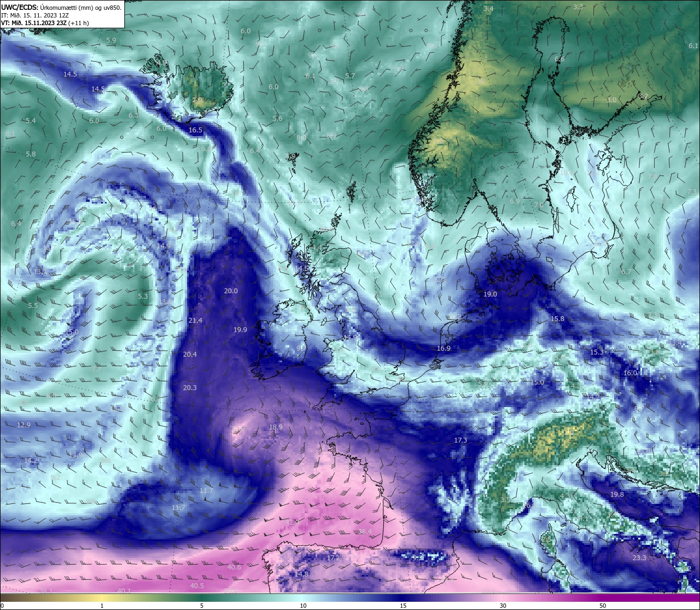Viewport: 700px width, 610px height.
Task: Click the map value 23.3
Action: click(639, 557)
